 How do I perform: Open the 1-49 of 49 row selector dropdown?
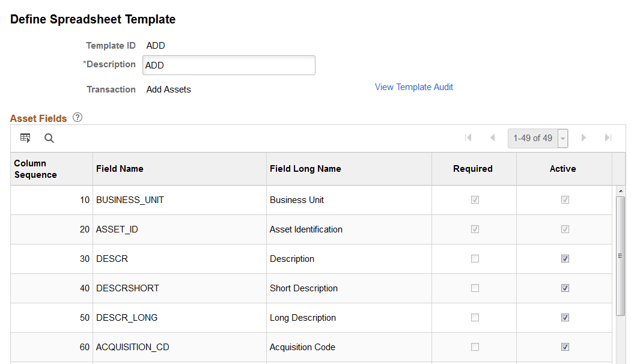pos(562,138)
